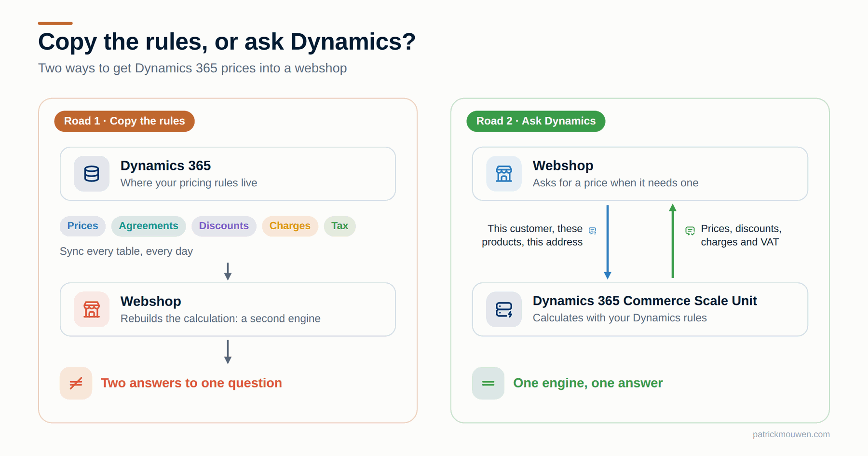Click 'Two answers to one question'
This screenshot has width=868, height=456.
[191, 383]
